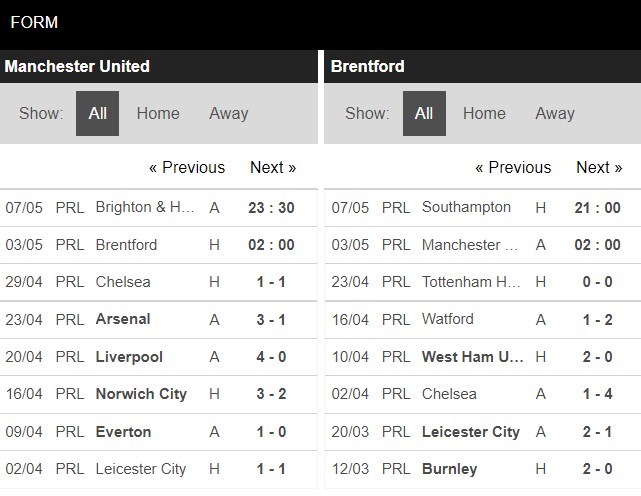
Task: Click the Arsenal opponent link
Action: click(123, 319)
